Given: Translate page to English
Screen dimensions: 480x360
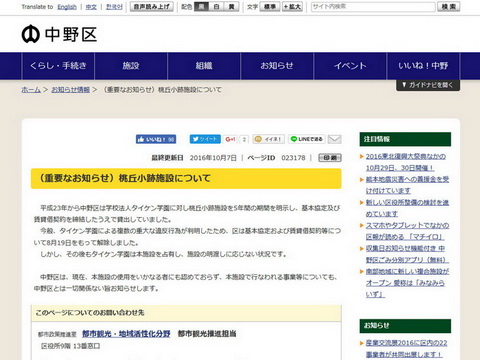Looking at the screenshot, I should pyautogui.click(x=67, y=7).
